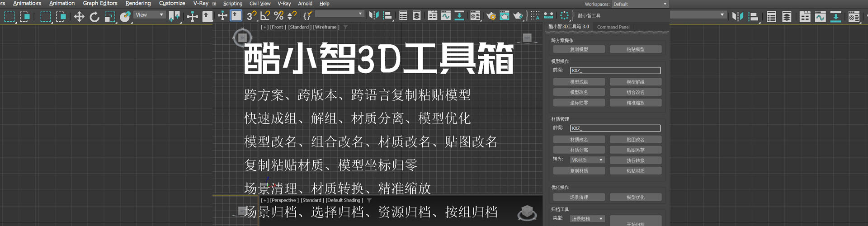Open the Help menu
This screenshot has width=868, height=226.
click(x=325, y=4)
